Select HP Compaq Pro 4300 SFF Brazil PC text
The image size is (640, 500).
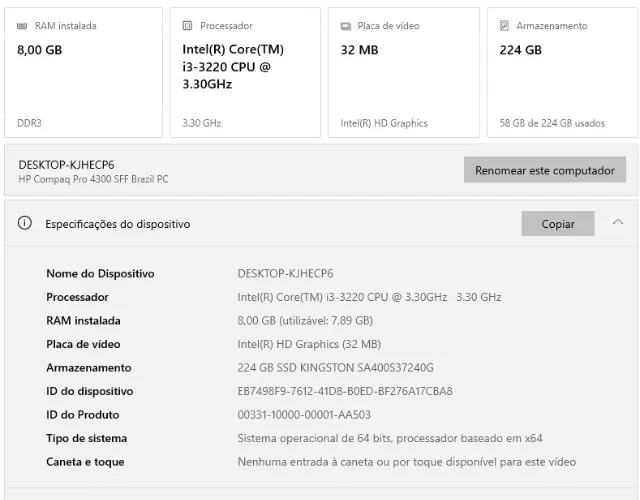[x=93, y=179]
